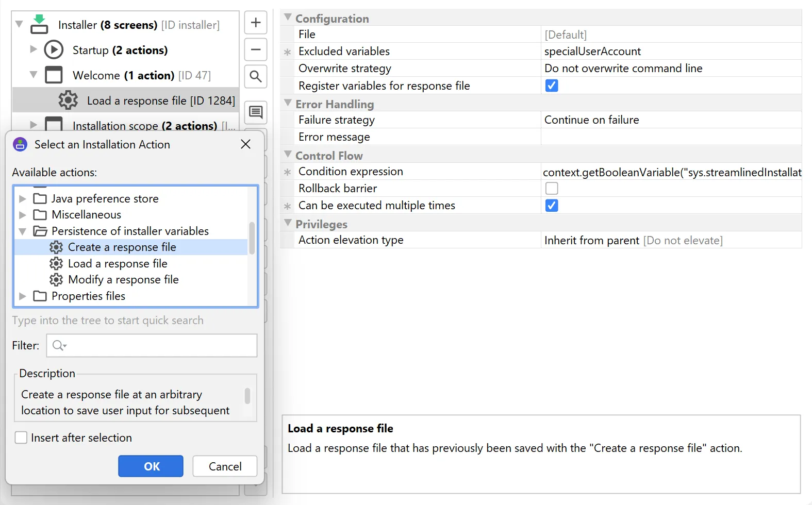Click gear icon of Load a response file [ID 1284]
Screen dimensions: 812x505
coord(68,100)
